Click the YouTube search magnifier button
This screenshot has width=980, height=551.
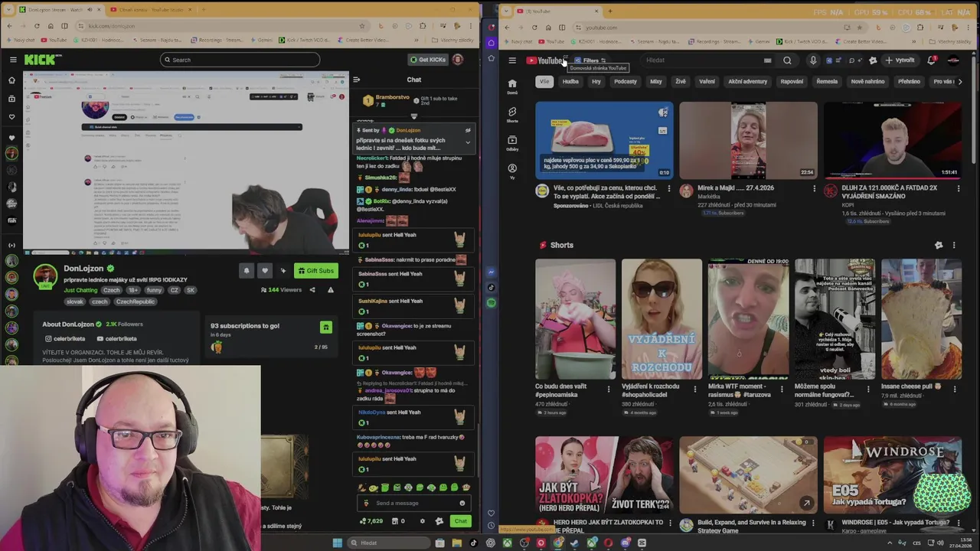point(787,60)
